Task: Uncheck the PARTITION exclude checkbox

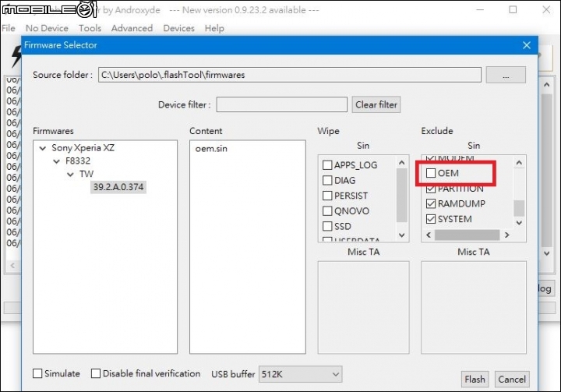Action: [431, 189]
